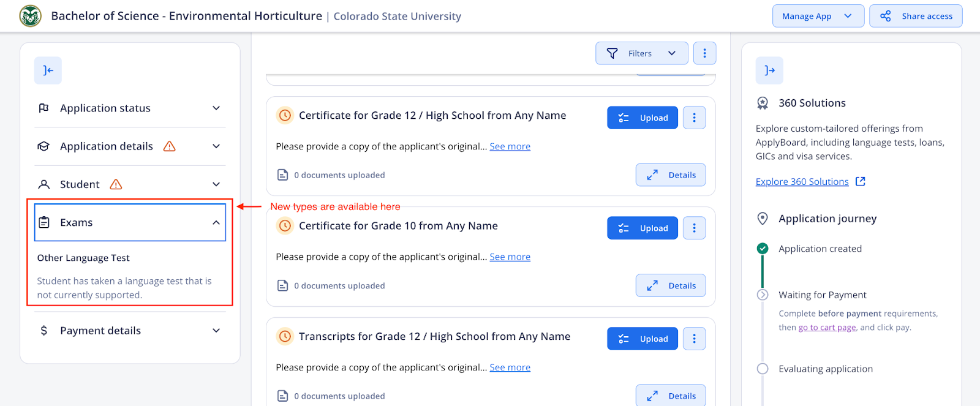Click the external link icon after Explore 360 Solutions
Image resolution: width=980 pixels, height=406 pixels.
point(861,181)
